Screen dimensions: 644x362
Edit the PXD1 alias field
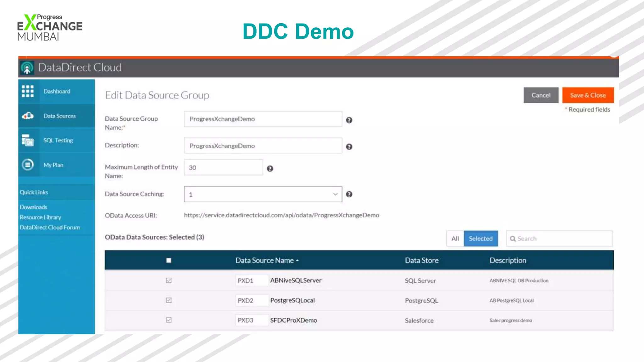252,280
